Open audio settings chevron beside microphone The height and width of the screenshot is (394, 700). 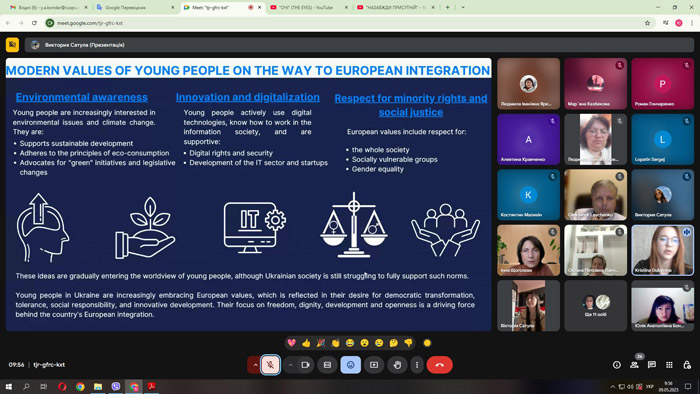[255, 365]
